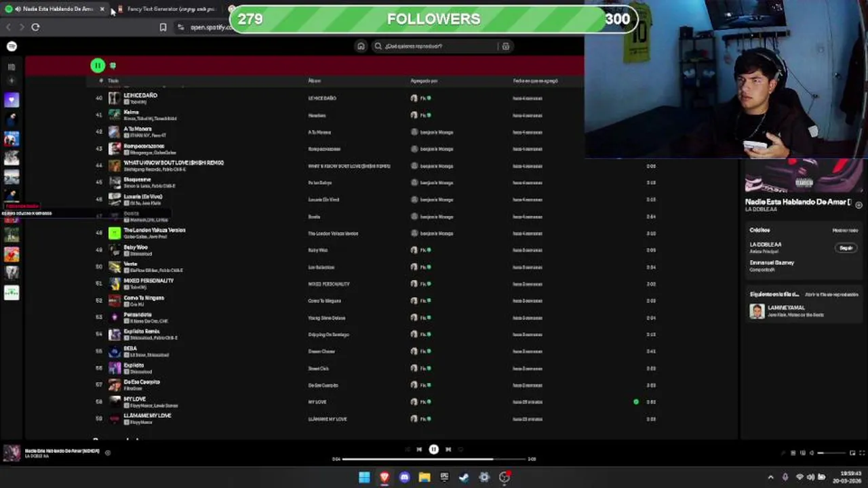868x488 pixels.
Task: Click the green saved check on MY LOVE row
Action: (x=636, y=402)
